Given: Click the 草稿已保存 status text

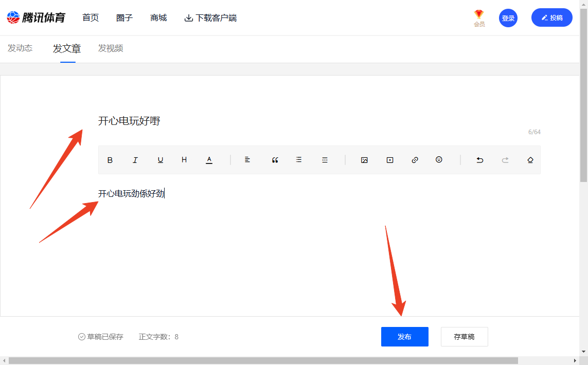Looking at the screenshot, I should tap(100, 337).
